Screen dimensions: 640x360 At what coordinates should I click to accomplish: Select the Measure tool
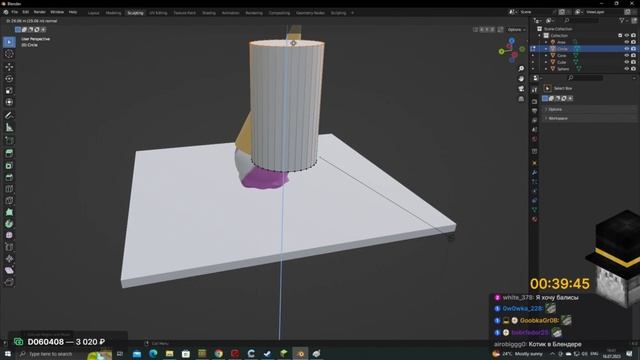tap(9, 127)
